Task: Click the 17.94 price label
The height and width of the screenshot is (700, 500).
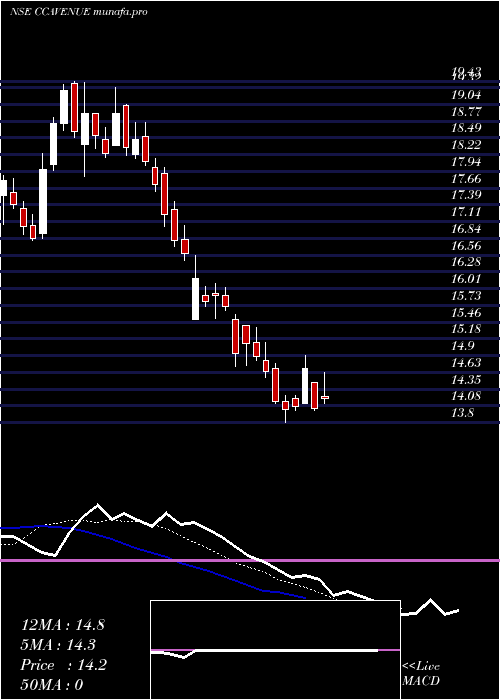Action: coord(467,162)
